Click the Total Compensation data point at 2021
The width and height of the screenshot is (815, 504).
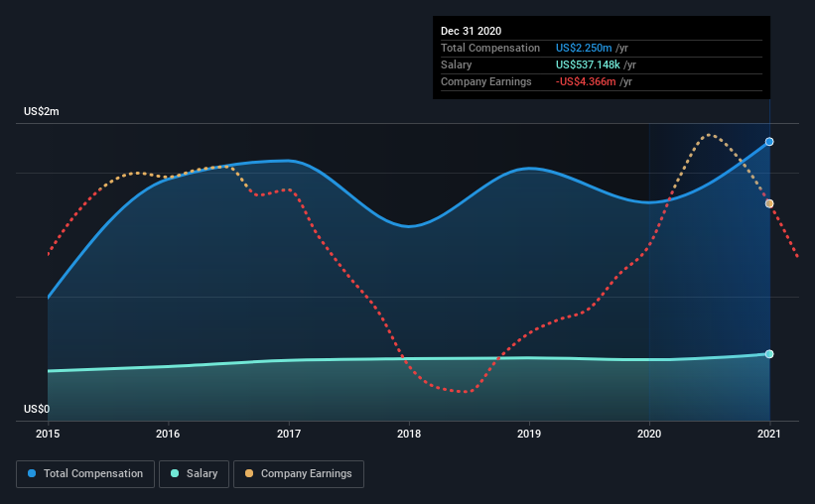pos(769,142)
